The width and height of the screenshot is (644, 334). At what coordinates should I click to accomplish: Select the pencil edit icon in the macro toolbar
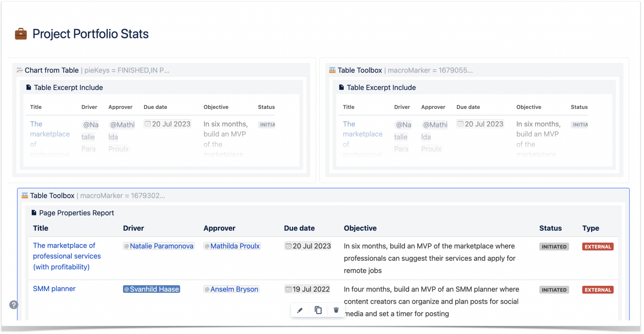click(299, 310)
